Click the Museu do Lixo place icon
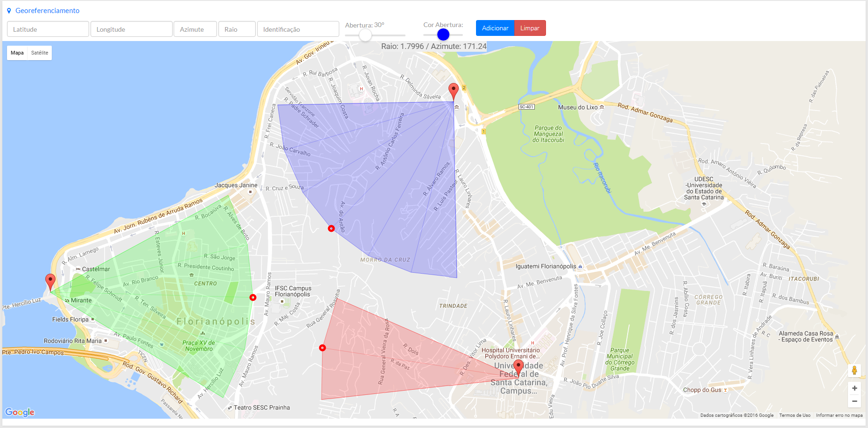The image size is (868, 428). point(602,107)
